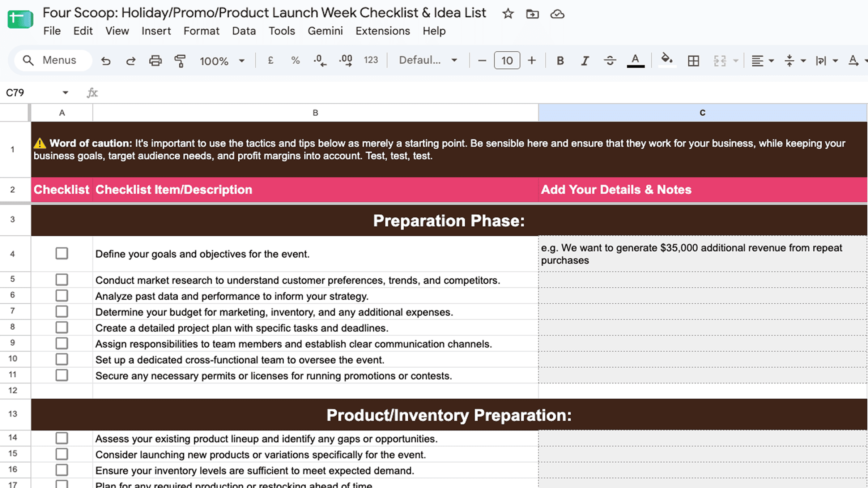
Task: Expand merge cells options arrow
Action: click(x=736, y=61)
